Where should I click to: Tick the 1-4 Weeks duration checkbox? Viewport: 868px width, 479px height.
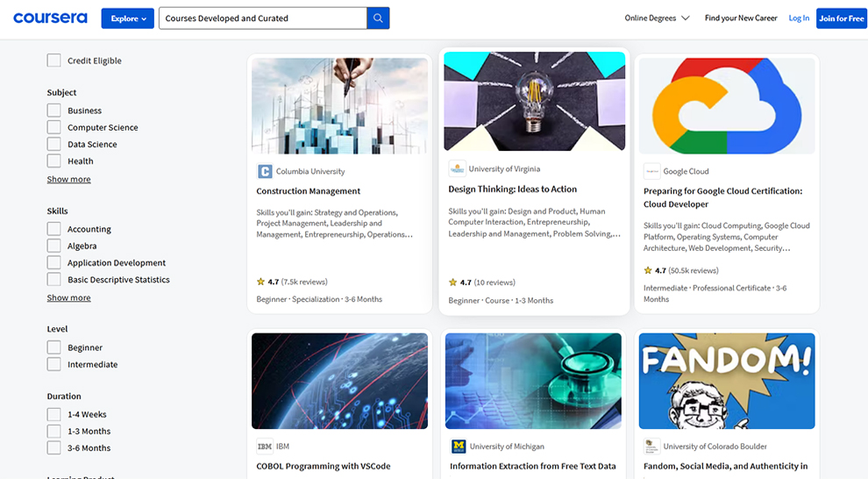tap(53, 414)
